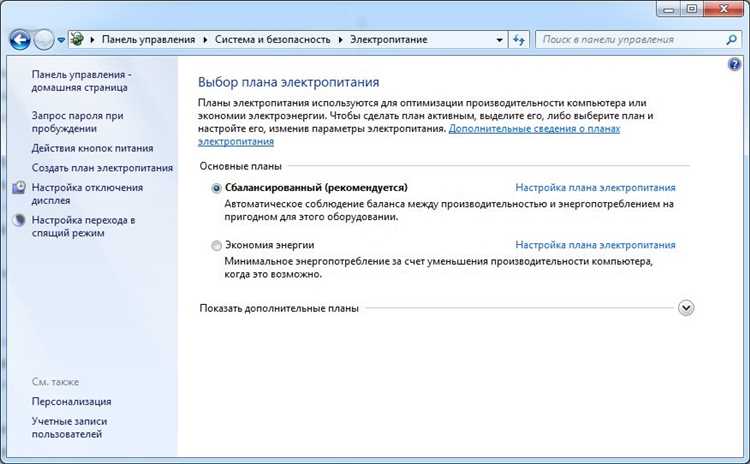Open plan settings link for 'Экономия энергии'
750x464 pixels.
coord(595,245)
